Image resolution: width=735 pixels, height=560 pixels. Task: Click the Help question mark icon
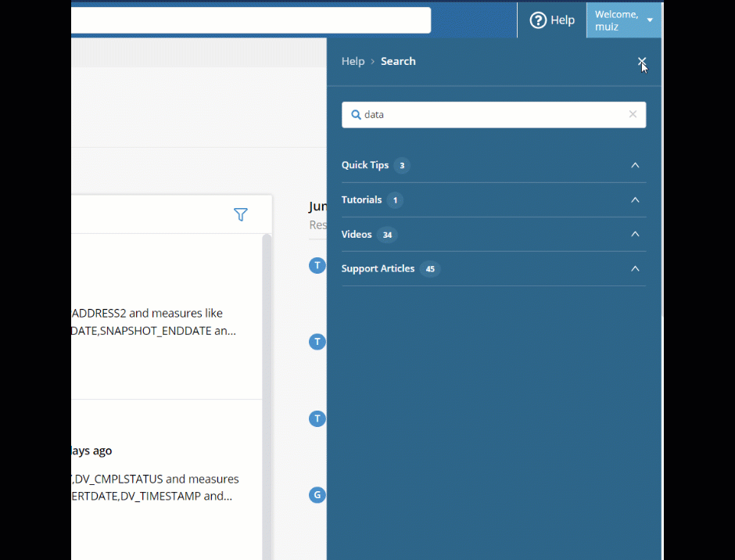coord(538,20)
